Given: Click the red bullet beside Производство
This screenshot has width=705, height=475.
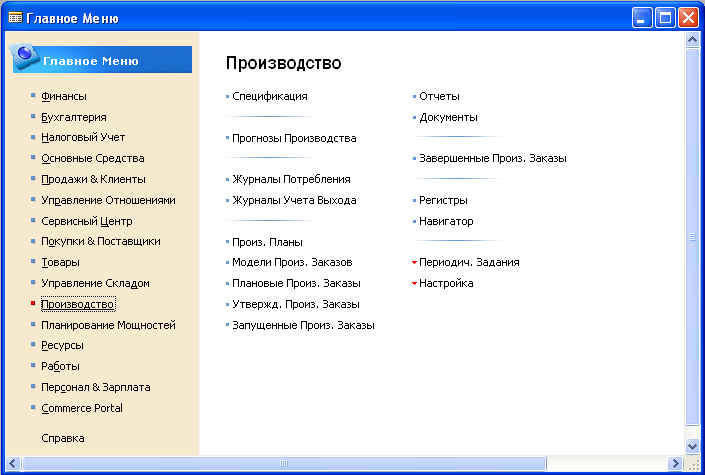Looking at the screenshot, I should coord(33,303).
